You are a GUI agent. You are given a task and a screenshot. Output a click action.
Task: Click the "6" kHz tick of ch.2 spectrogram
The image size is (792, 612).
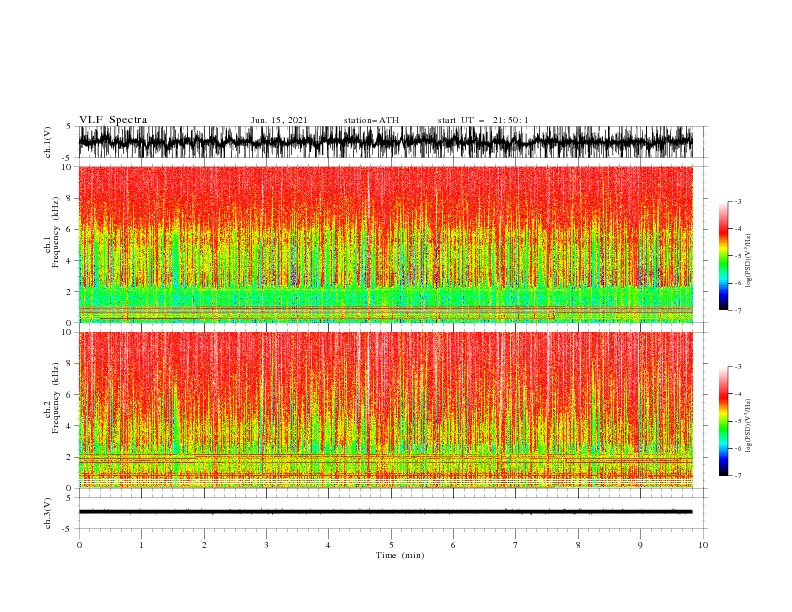click(x=70, y=394)
